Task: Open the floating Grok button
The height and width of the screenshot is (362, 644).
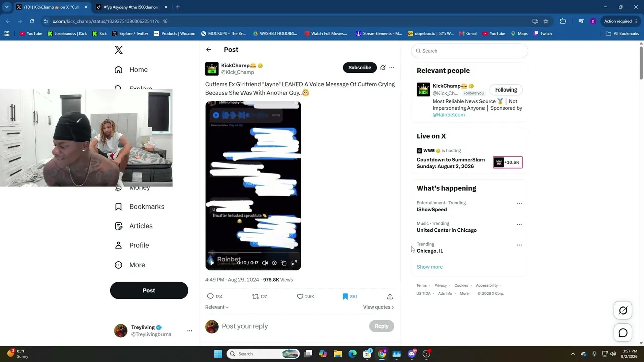Action: click(623, 311)
